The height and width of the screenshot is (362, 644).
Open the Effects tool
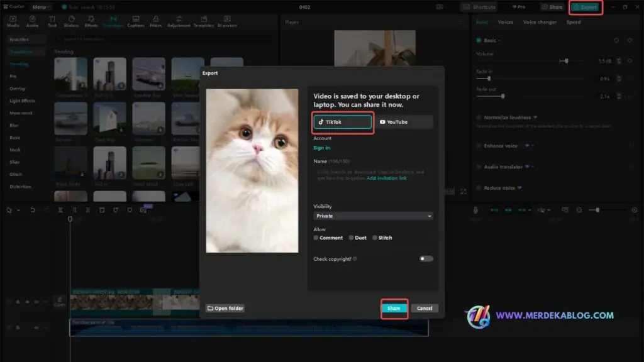pos(91,22)
